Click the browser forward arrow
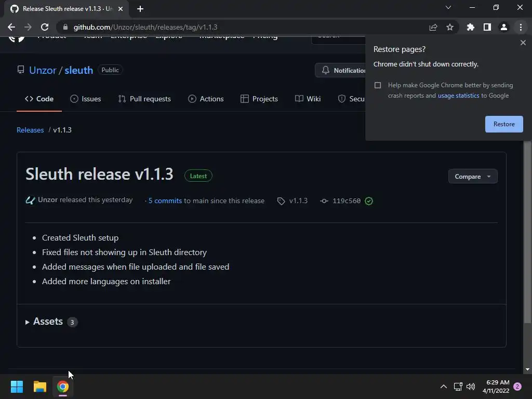The height and width of the screenshot is (399, 532). [28, 27]
